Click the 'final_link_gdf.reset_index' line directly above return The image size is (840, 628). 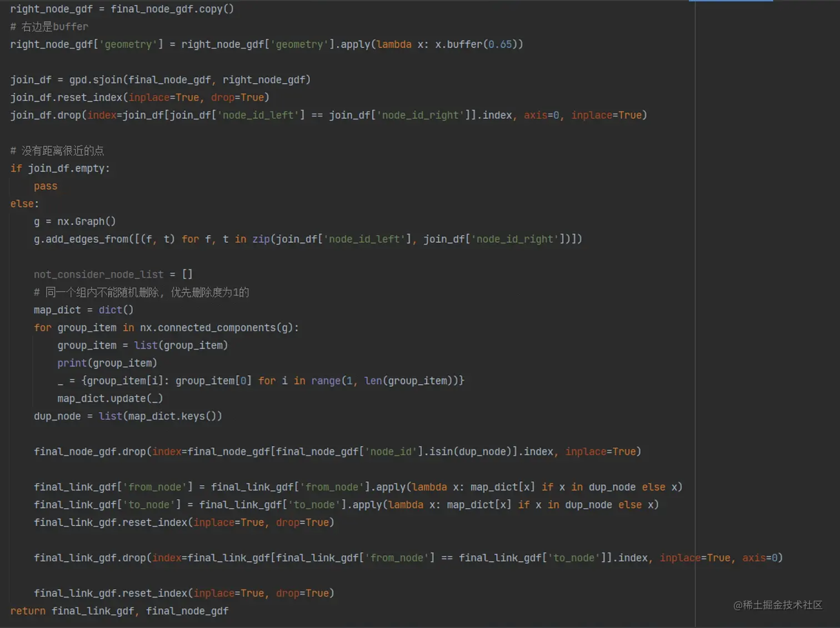pos(184,594)
